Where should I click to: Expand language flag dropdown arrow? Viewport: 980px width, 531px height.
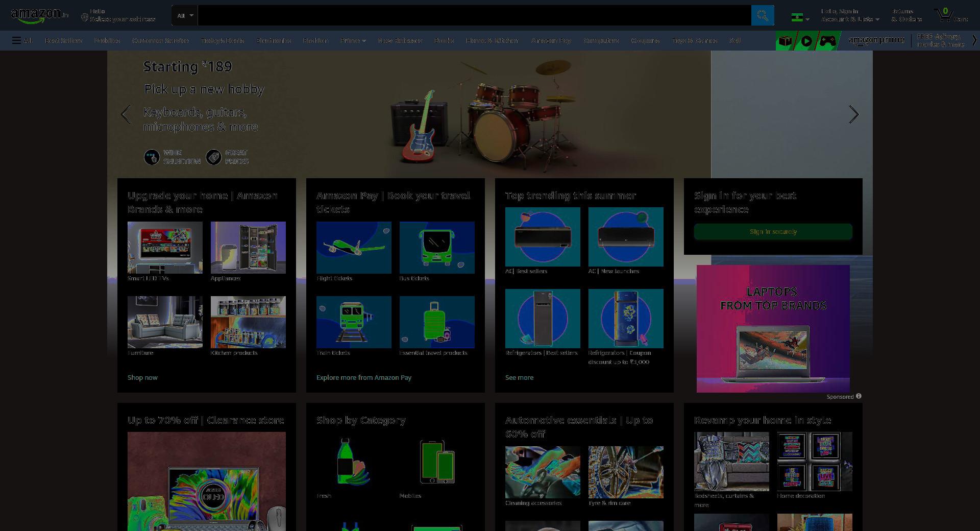coord(807,19)
